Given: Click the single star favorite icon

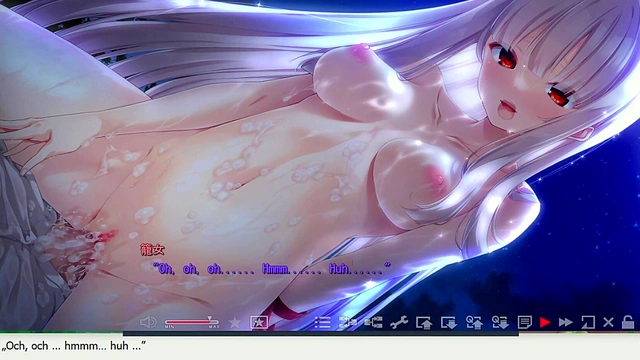Looking at the screenshot, I should point(235,322).
